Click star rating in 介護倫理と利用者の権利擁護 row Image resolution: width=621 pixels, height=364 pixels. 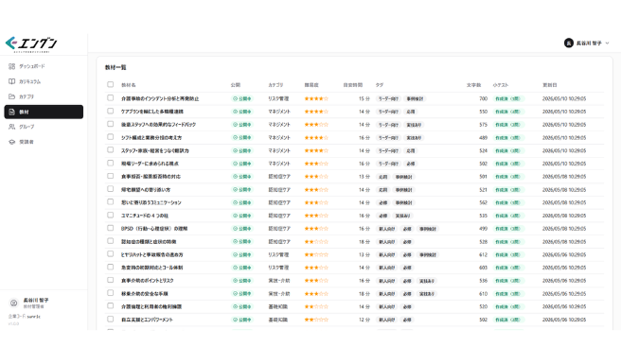[x=316, y=306]
